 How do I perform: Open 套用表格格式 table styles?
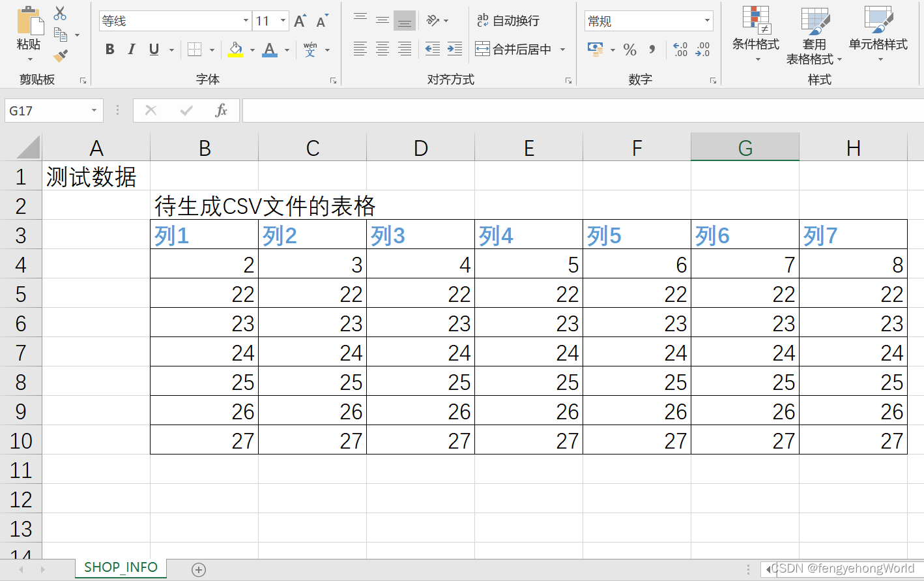[814, 37]
